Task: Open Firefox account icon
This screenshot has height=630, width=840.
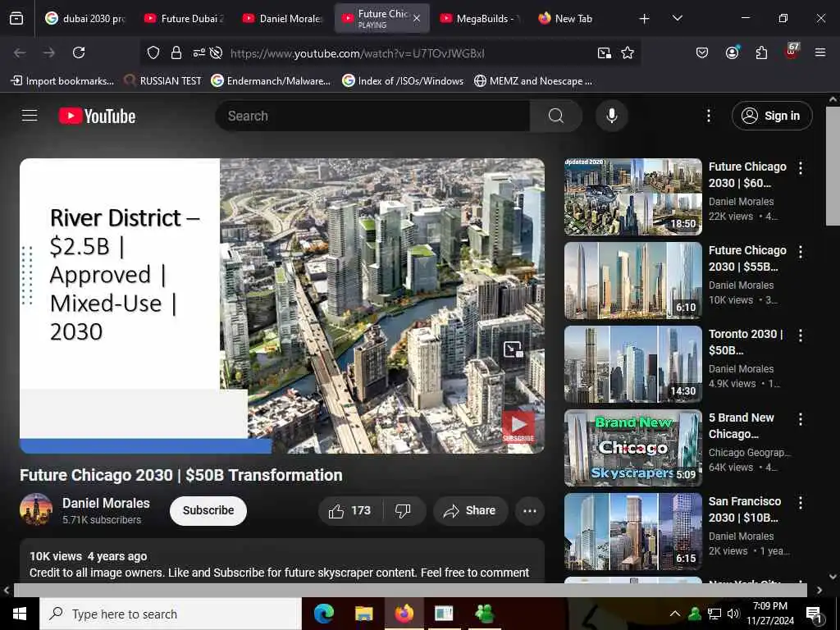Action: pos(732,52)
